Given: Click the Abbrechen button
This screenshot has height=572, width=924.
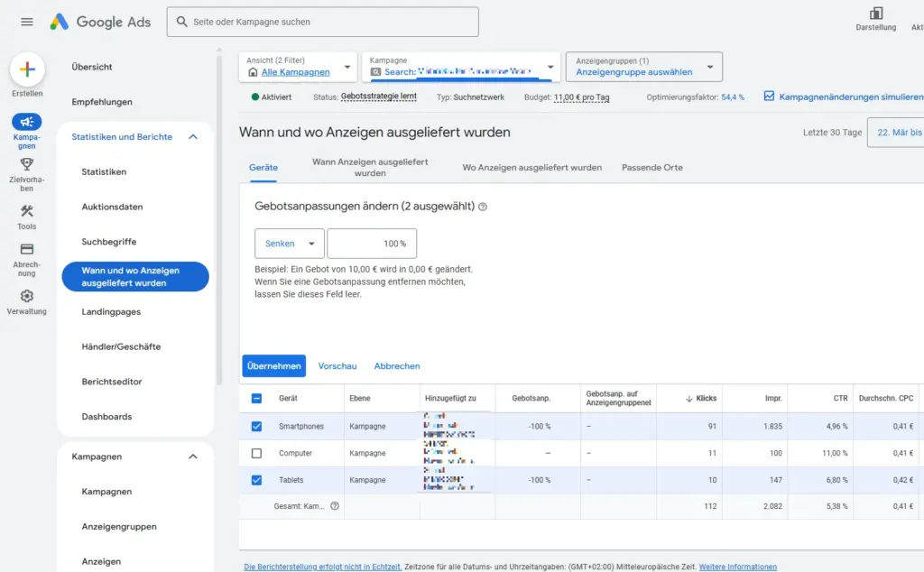Looking at the screenshot, I should coord(397,365).
